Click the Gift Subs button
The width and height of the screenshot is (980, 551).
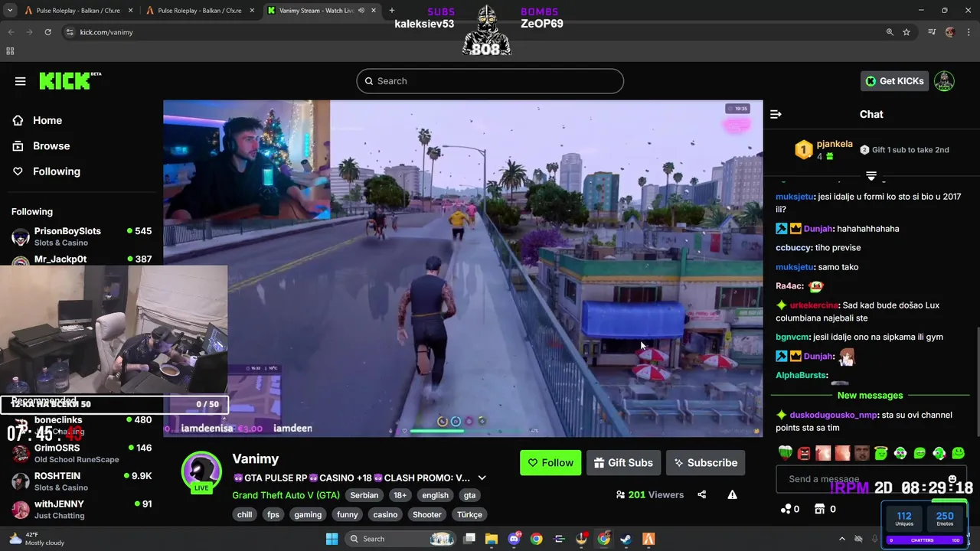(623, 462)
